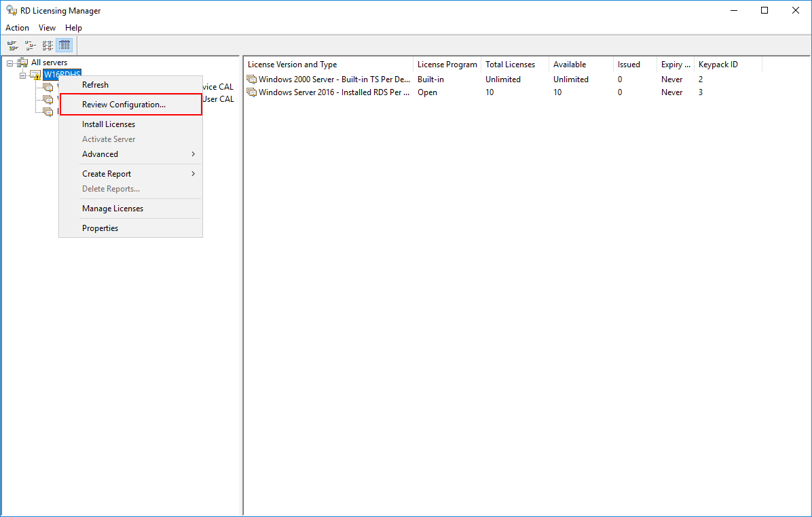Open the Action menu
Screen dimensions: 812x517
pyautogui.click(x=17, y=27)
